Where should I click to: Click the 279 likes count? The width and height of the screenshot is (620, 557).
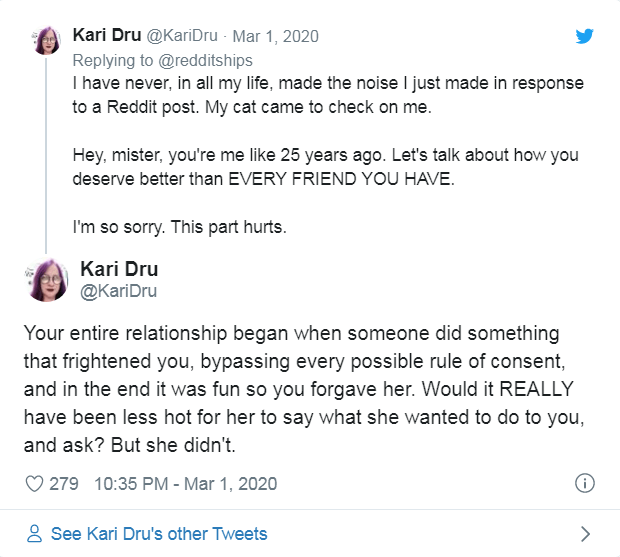[x=64, y=484]
